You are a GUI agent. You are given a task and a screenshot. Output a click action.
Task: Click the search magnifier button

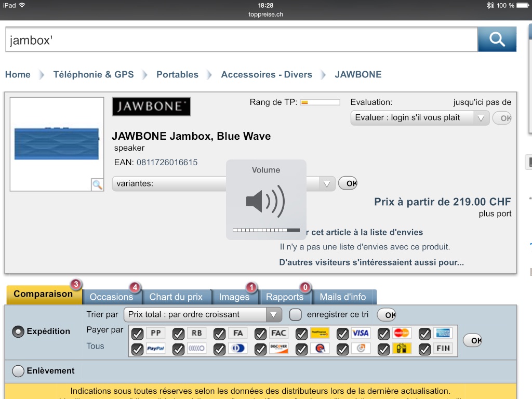[x=497, y=39]
